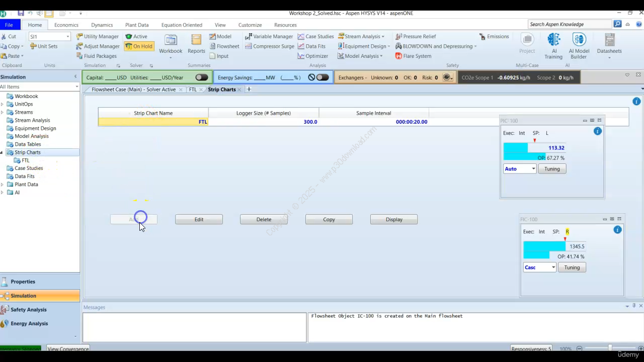The height and width of the screenshot is (362, 644).
Task: Open the unit set SI1 dropdown
Action: [67, 36]
